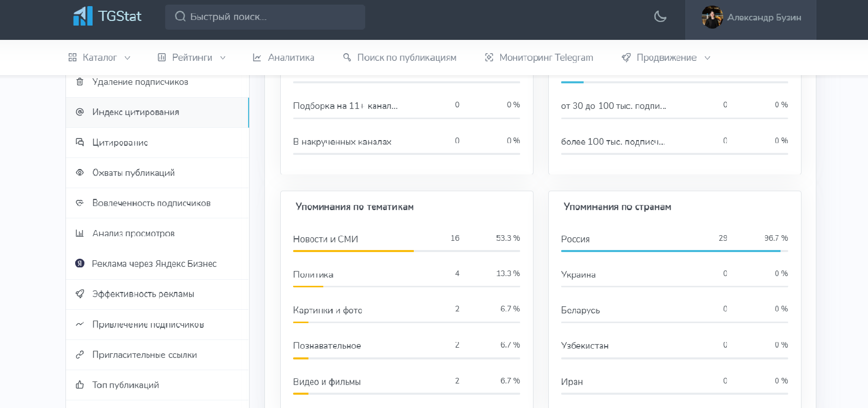The height and width of the screenshot is (408, 868).
Task: Click the trash icon for Удаление подписчиков
Action: tap(80, 82)
